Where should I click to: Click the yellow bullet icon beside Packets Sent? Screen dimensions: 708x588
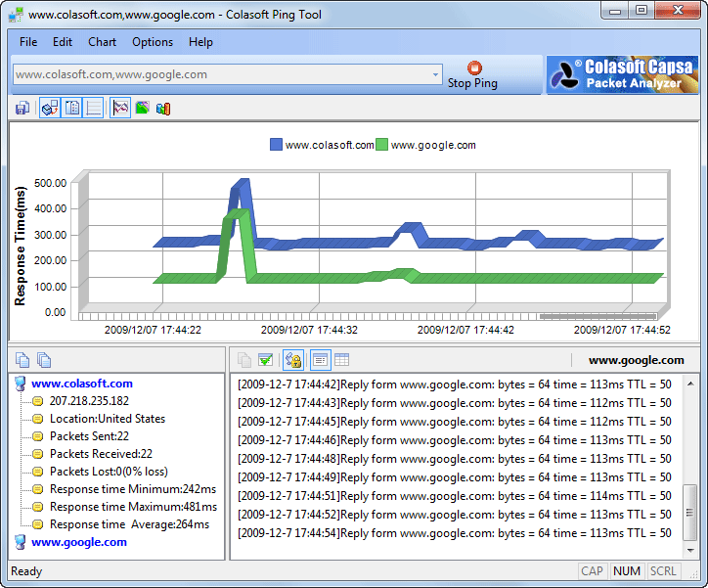38,436
